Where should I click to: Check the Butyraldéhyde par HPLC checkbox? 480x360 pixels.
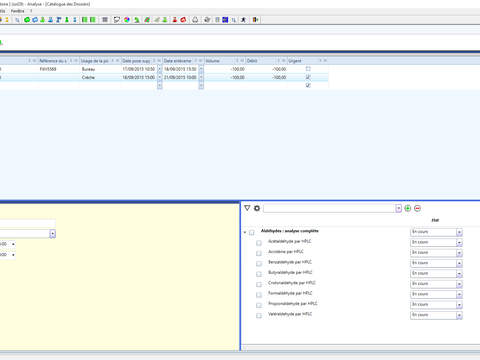point(259,274)
